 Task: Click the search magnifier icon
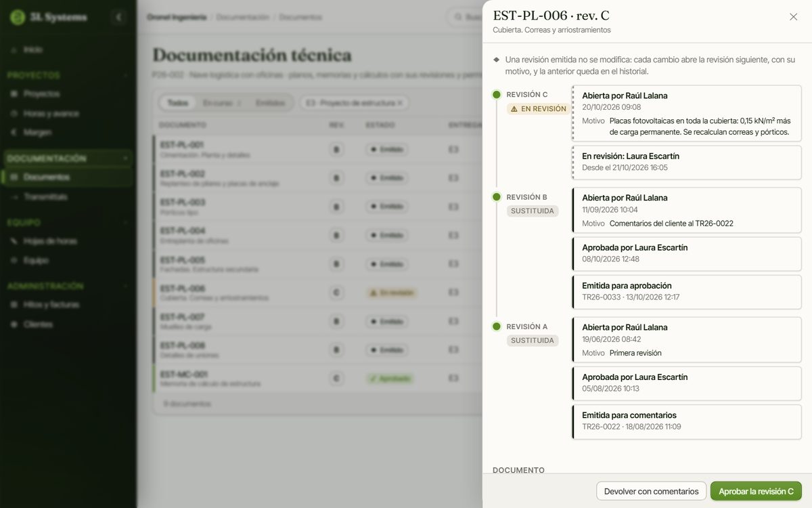459,18
